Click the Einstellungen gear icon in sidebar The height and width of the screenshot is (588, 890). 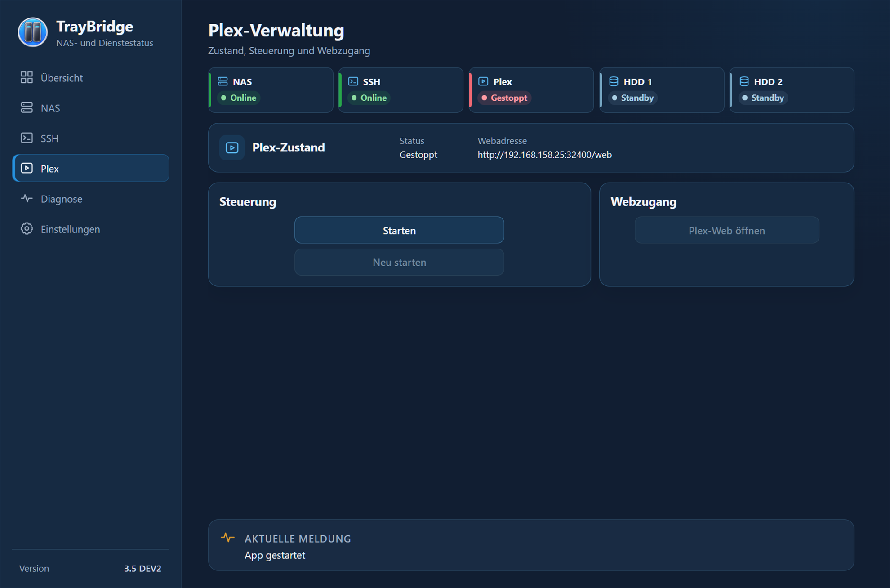(x=27, y=229)
